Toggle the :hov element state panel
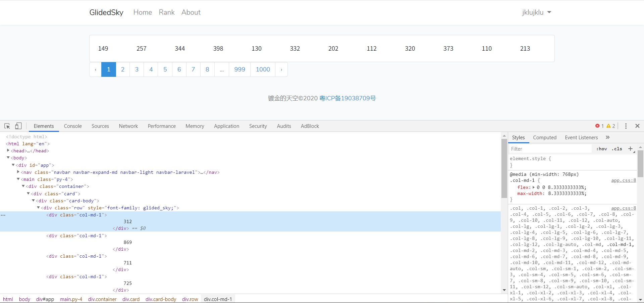Viewport: 644px width, 303px height. [x=602, y=149]
